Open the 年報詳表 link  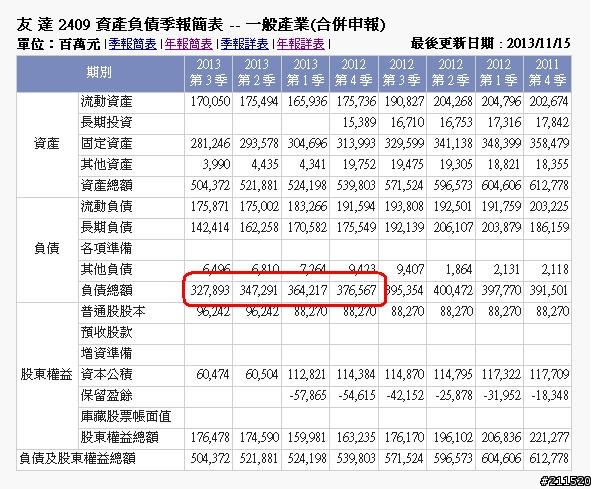[300, 44]
